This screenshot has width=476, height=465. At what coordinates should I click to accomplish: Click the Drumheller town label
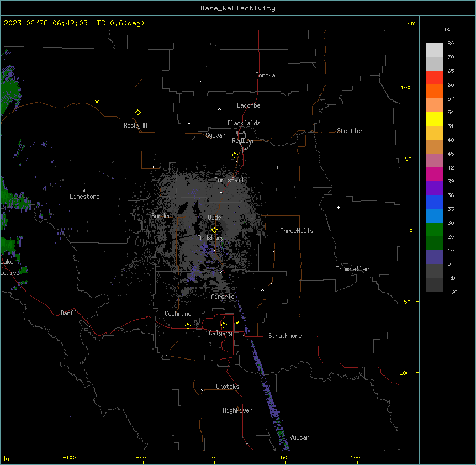tap(352, 269)
